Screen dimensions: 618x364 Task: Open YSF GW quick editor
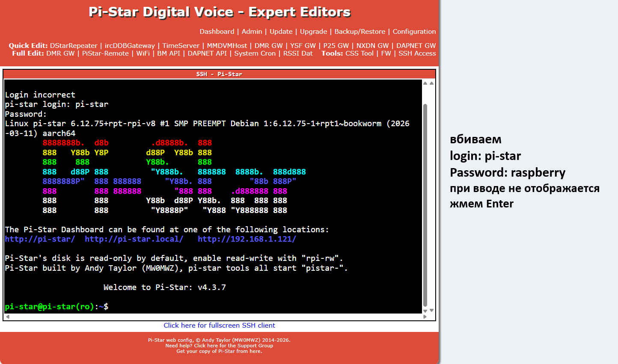[303, 46]
